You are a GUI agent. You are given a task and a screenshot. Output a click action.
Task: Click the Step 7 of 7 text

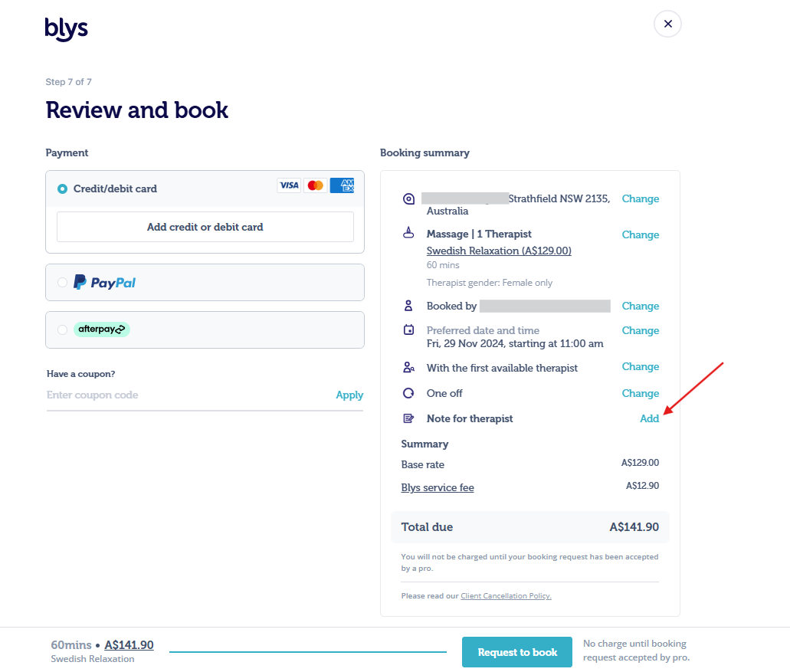[68, 82]
